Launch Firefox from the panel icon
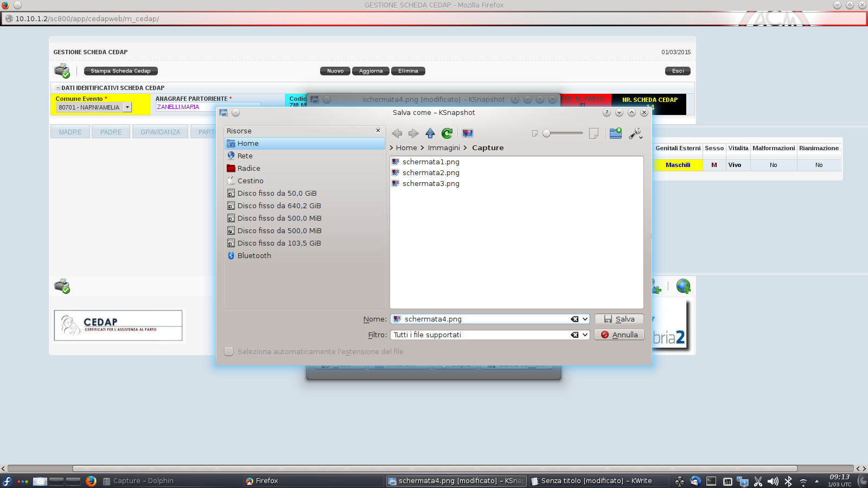The height and width of the screenshot is (488, 868). tap(91, 481)
